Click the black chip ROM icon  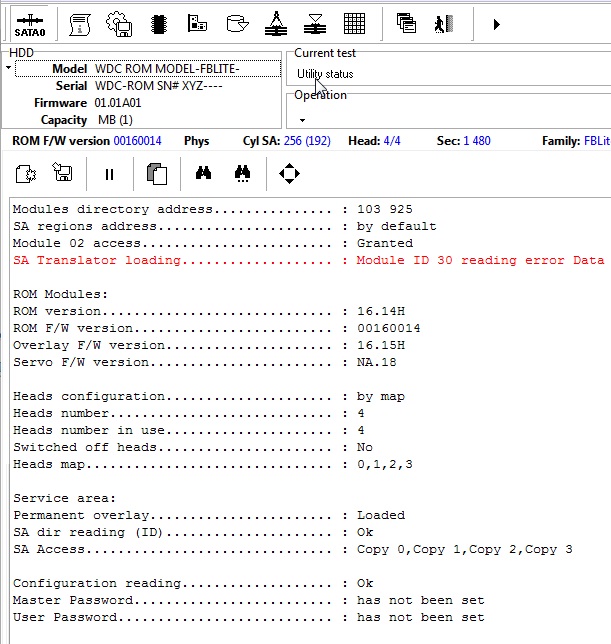point(159,24)
